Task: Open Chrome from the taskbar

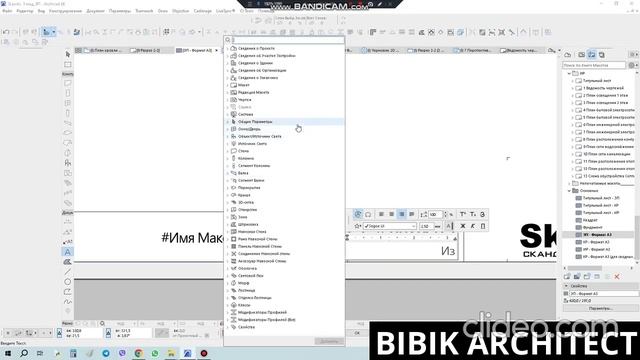Action: 138,353
